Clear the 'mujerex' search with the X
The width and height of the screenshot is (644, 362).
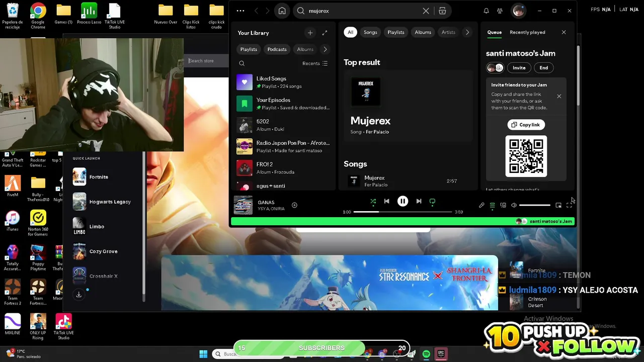tap(426, 11)
